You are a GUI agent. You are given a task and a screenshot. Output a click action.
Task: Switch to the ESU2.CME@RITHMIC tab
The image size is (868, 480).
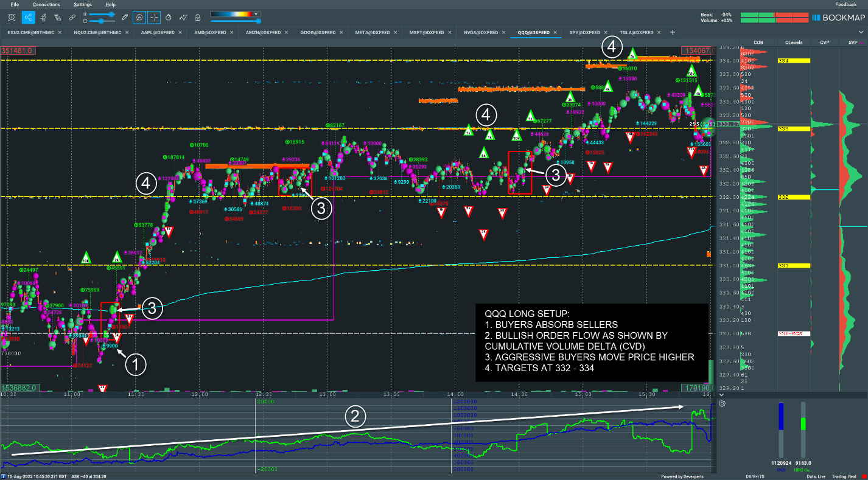30,32
